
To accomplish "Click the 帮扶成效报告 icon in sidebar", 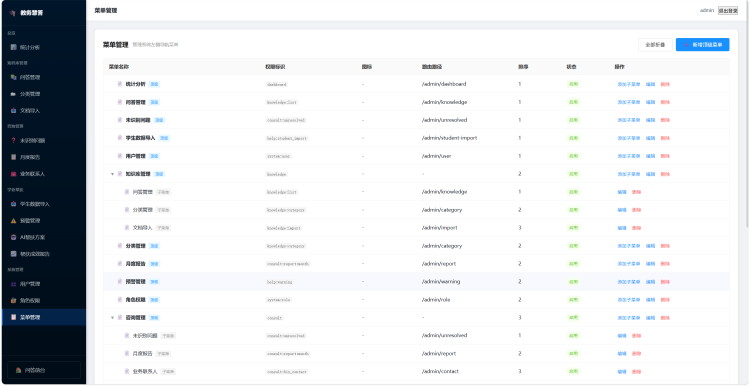I will 13,254.
